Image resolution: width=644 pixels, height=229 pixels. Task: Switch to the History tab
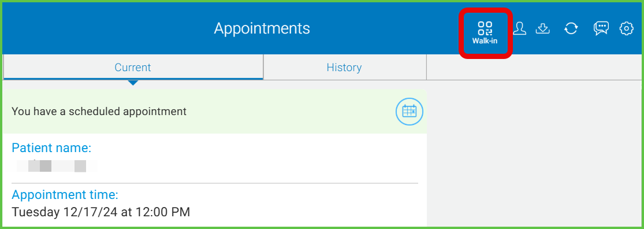[x=345, y=67]
